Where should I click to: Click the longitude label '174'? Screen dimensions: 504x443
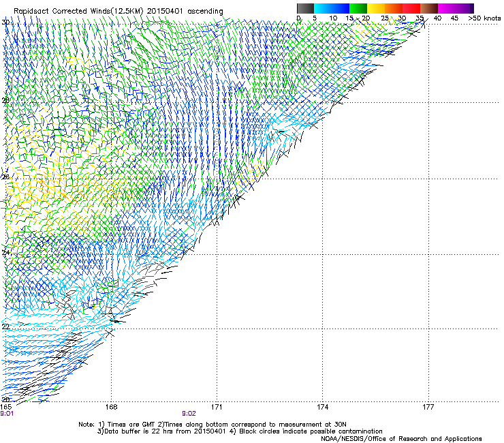322,407
